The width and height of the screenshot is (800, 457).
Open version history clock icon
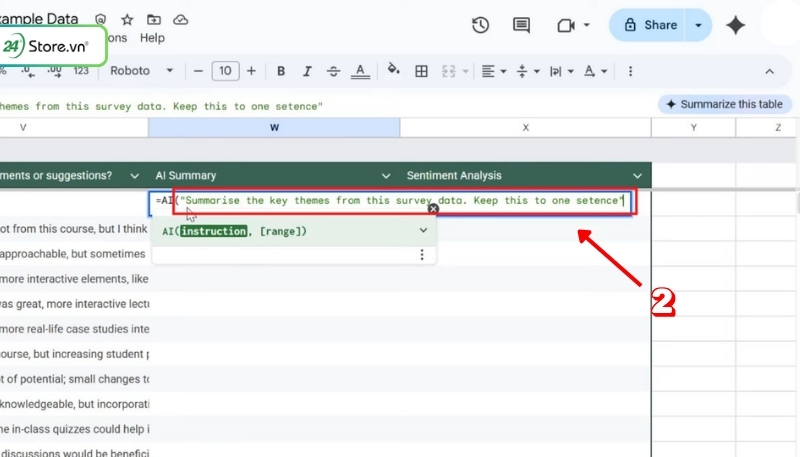click(x=480, y=25)
